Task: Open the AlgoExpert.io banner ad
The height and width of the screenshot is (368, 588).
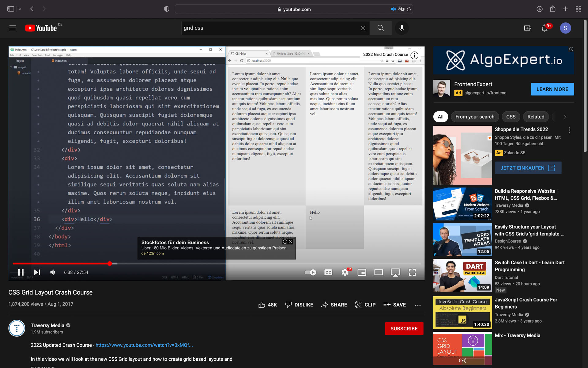Action: point(503,60)
